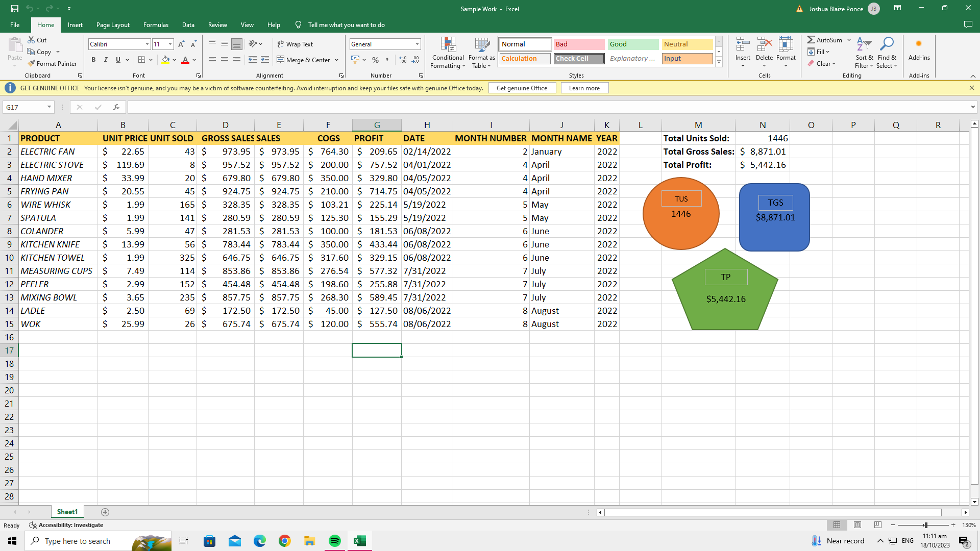Click Increase Indent icon
Image resolution: width=980 pixels, height=551 pixels.
coord(265,60)
